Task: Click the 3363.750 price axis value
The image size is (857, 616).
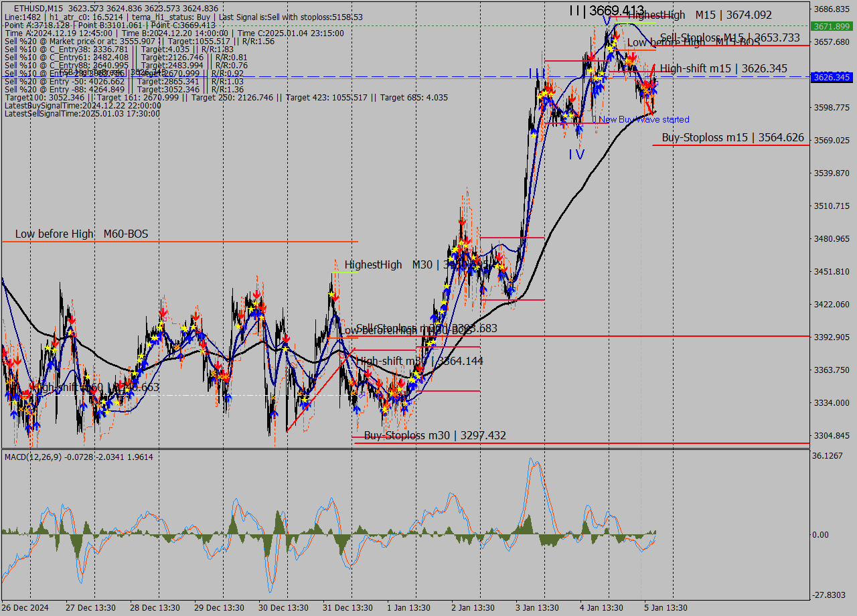Action: (x=832, y=370)
